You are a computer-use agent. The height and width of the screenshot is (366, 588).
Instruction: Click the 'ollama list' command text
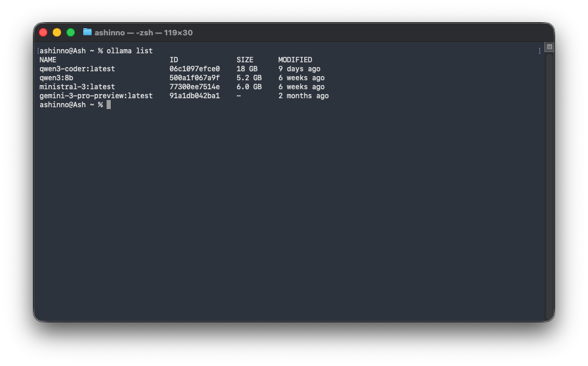point(129,51)
